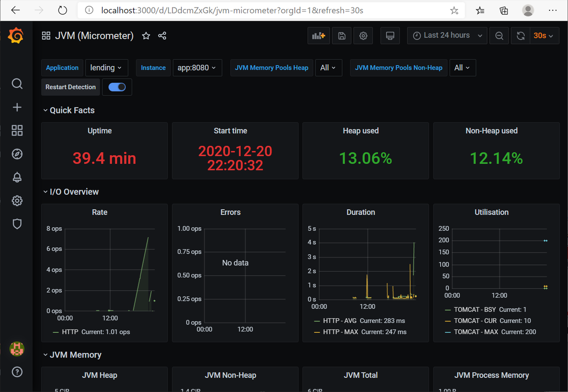Open dashboard settings gear icon
Screen dimensions: 568x392
click(x=364, y=36)
